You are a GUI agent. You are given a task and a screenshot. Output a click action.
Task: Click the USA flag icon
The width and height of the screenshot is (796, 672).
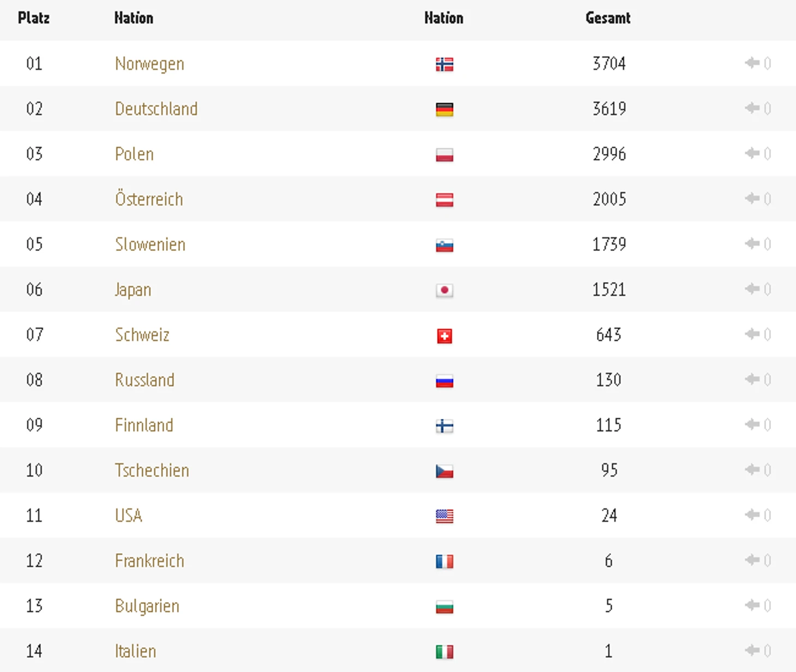444,516
